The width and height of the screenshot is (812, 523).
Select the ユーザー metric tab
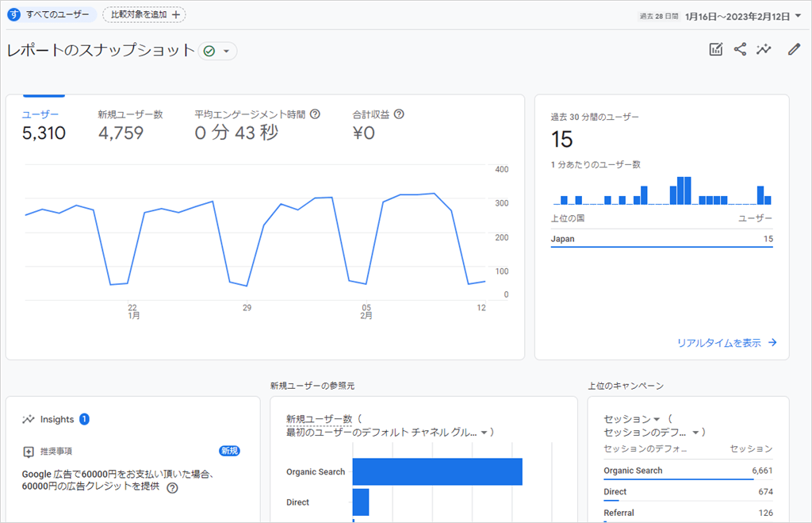point(44,125)
